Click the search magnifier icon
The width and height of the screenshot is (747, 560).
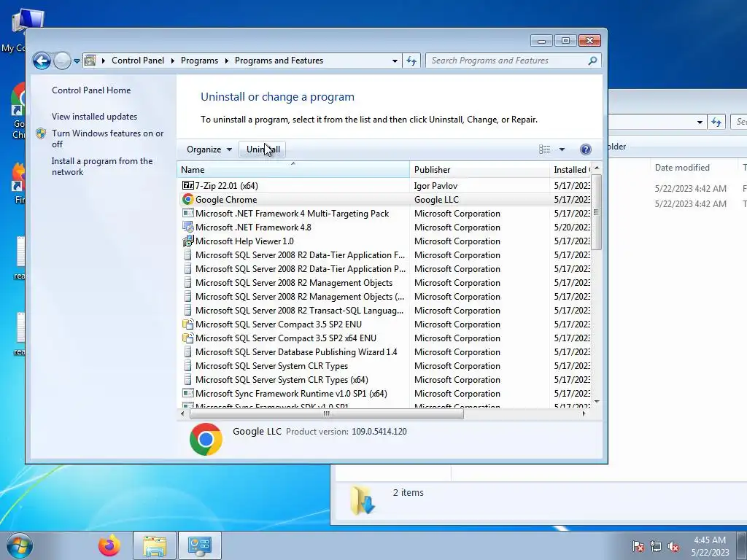click(x=592, y=61)
